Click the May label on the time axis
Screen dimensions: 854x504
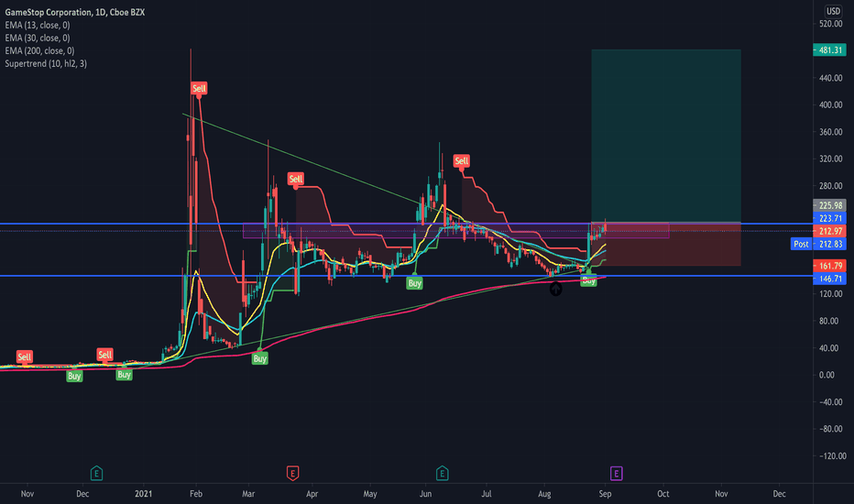point(370,494)
